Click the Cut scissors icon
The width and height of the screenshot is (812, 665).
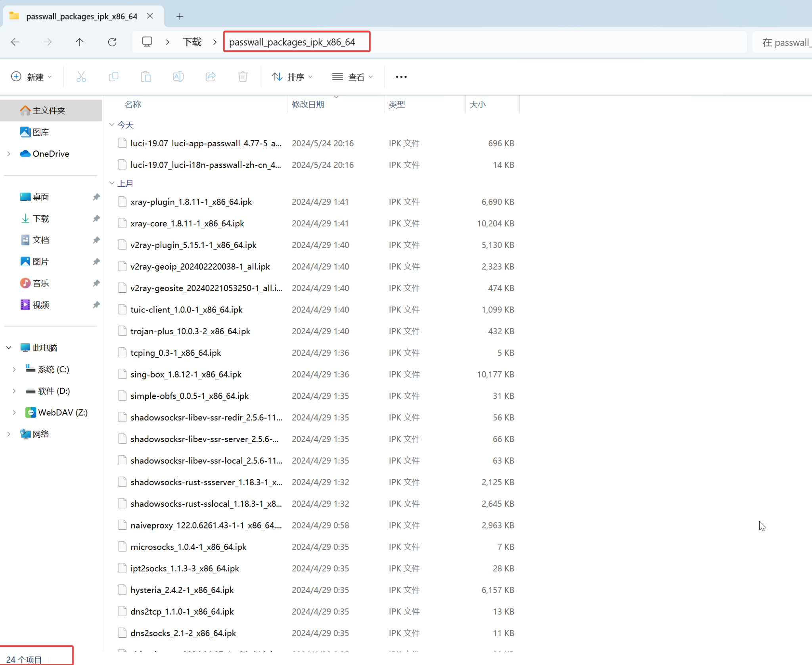tap(81, 77)
